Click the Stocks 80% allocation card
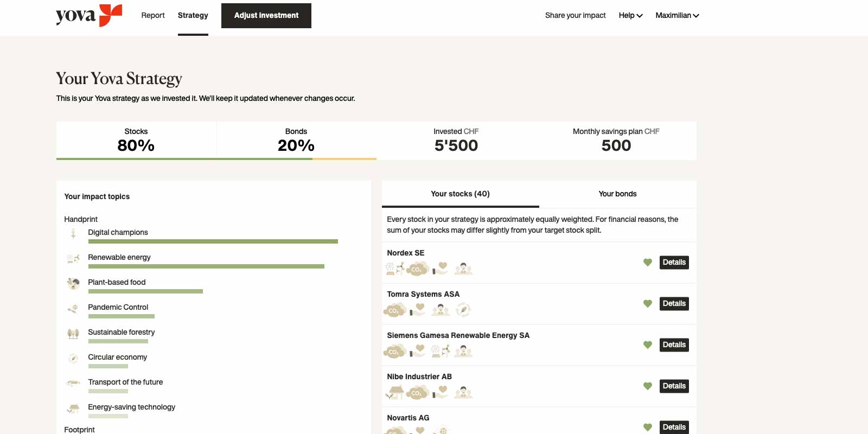 [136, 141]
